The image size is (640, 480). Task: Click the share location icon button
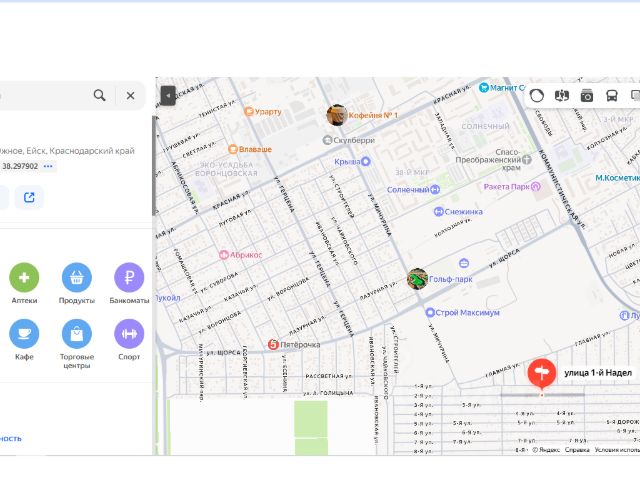pyautogui.click(x=29, y=197)
